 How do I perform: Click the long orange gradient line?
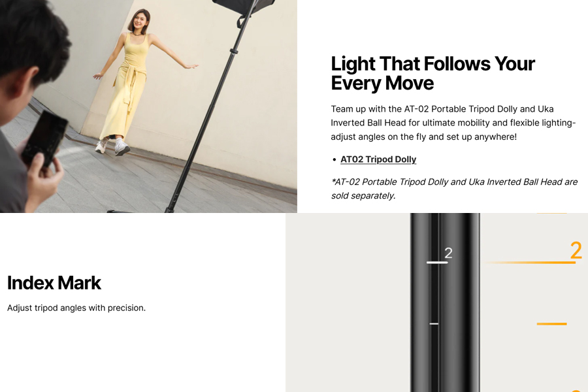click(x=529, y=263)
